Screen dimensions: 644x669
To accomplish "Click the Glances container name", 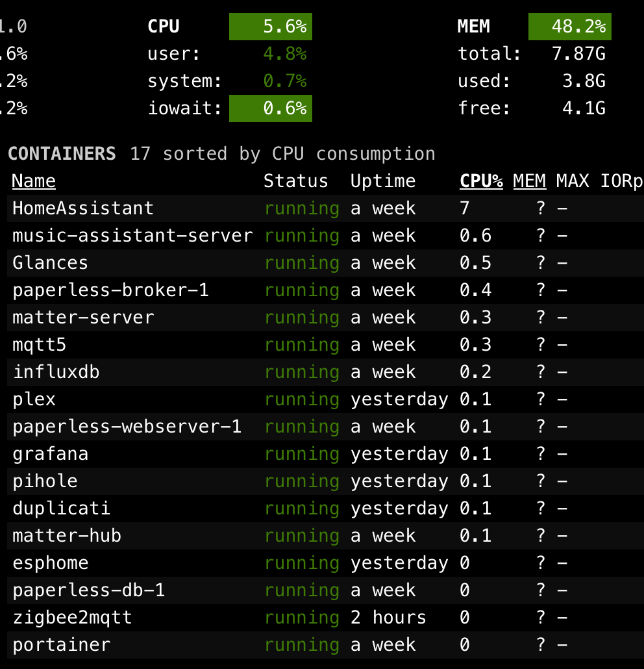I will (50, 263).
